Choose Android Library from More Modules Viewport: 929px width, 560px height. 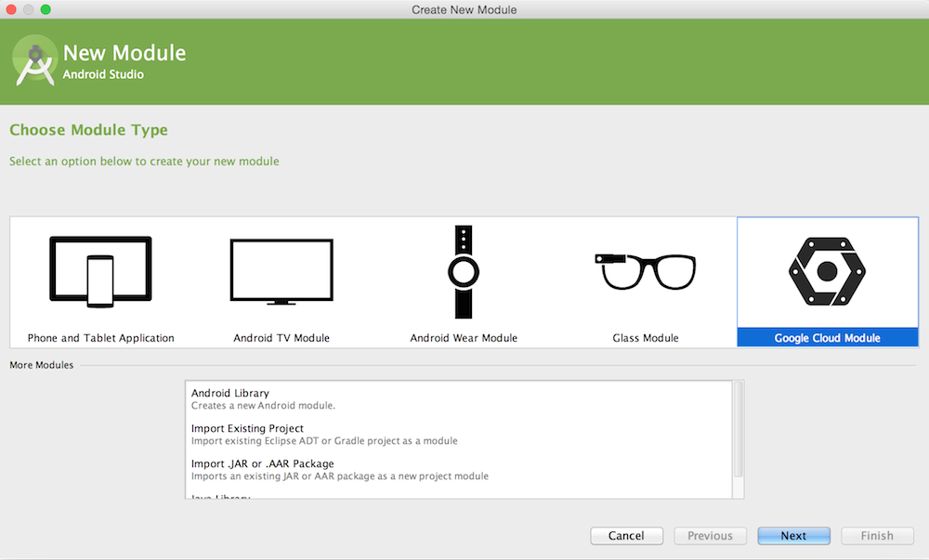tap(229, 393)
